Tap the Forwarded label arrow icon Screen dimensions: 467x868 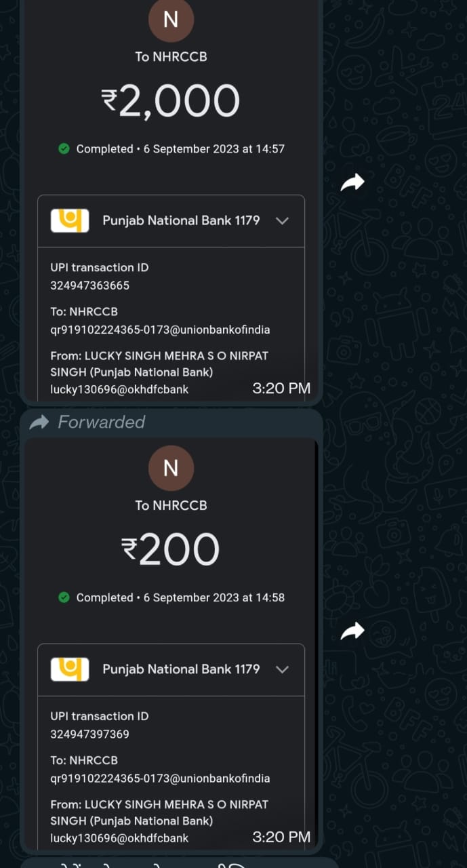click(39, 422)
